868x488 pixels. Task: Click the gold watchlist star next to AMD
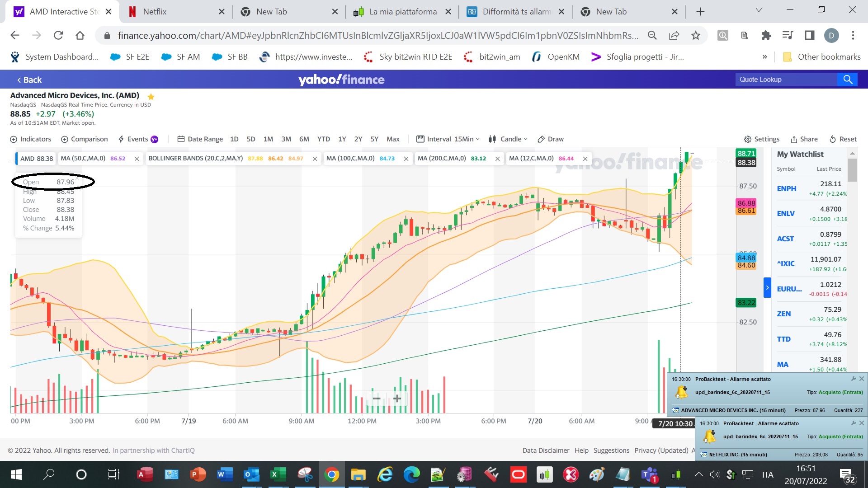coord(151,96)
